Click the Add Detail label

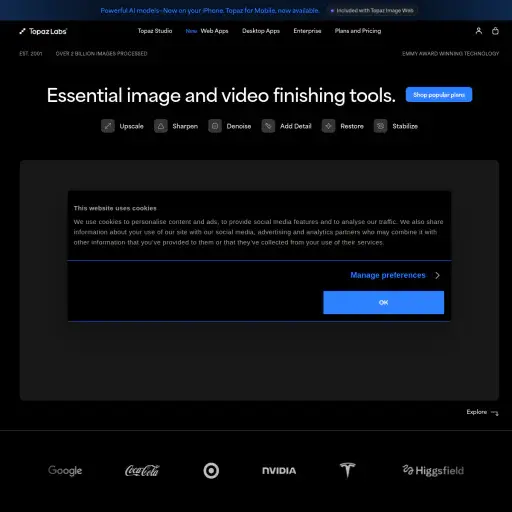pyautogui.click(x=296, y=126)
